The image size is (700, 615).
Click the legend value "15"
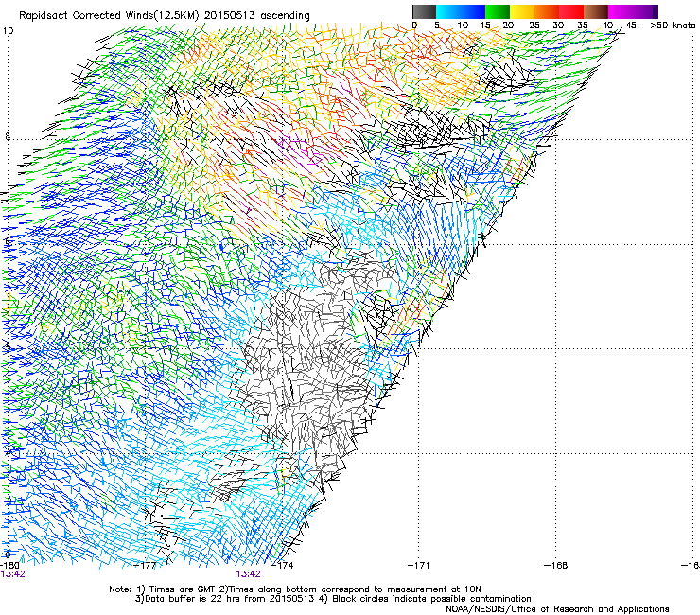point(485,26)
